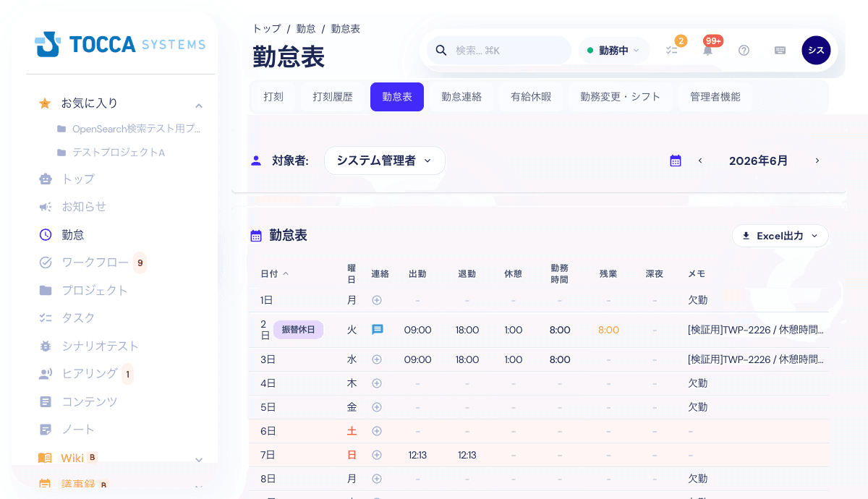Switch to the 管理者機能 tab
The image size is (868, 499).
(x=715, y=97)
